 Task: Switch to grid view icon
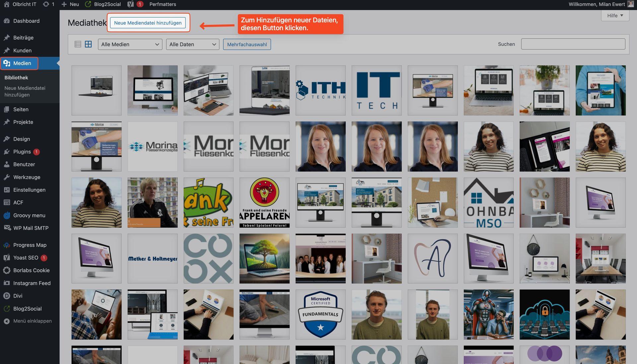[x=88, y=44]
